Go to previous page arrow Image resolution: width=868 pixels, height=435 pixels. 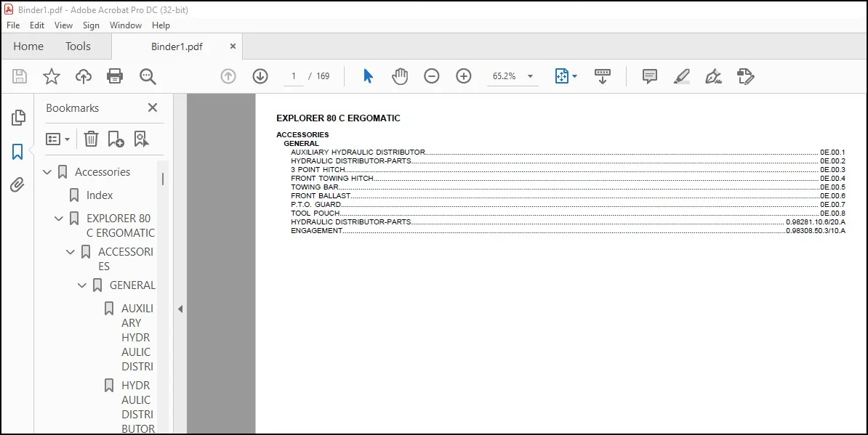(x=228, y=76)
